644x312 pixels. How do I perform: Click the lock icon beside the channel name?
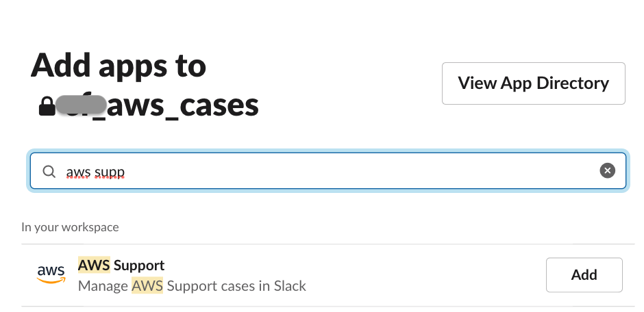click(47, 107)
